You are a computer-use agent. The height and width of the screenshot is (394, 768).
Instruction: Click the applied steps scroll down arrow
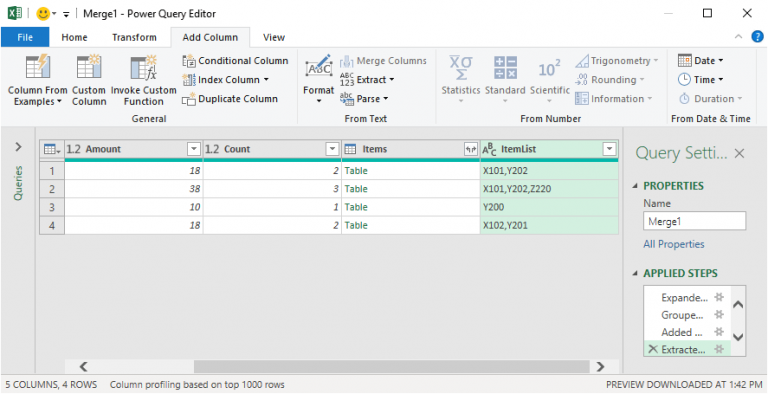(738, 337)
